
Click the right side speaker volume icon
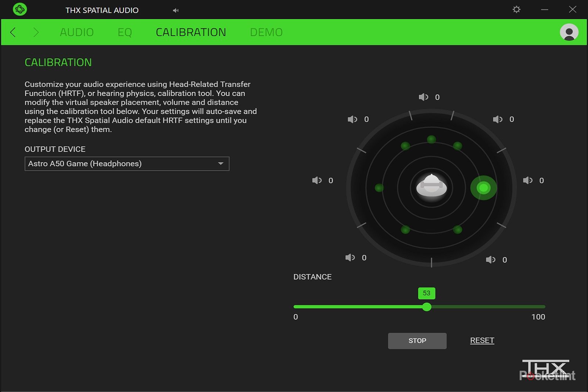(x=528, y=181)
